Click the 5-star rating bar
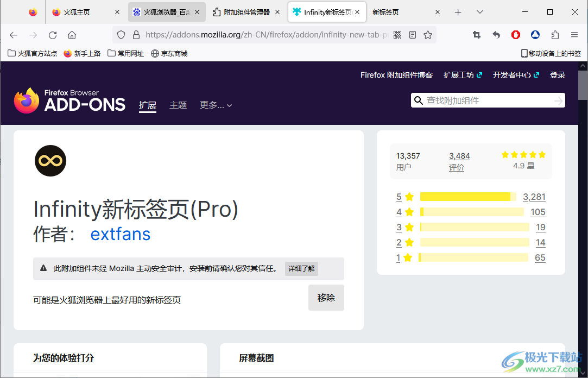The width and height of the screenshot is (588, 378). [x=467, y=197]
